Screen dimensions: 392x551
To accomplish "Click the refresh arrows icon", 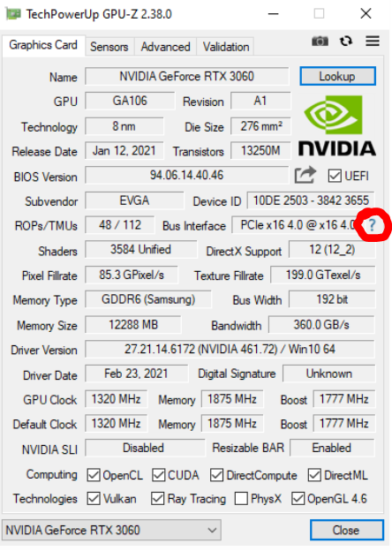I will 346,42.
